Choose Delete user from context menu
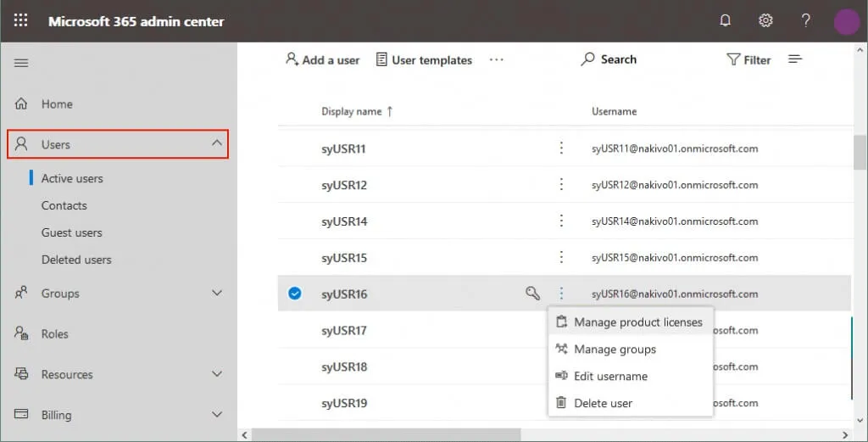Image resolution: width=868 pixels, height=442 pixels. coord(603,403)
